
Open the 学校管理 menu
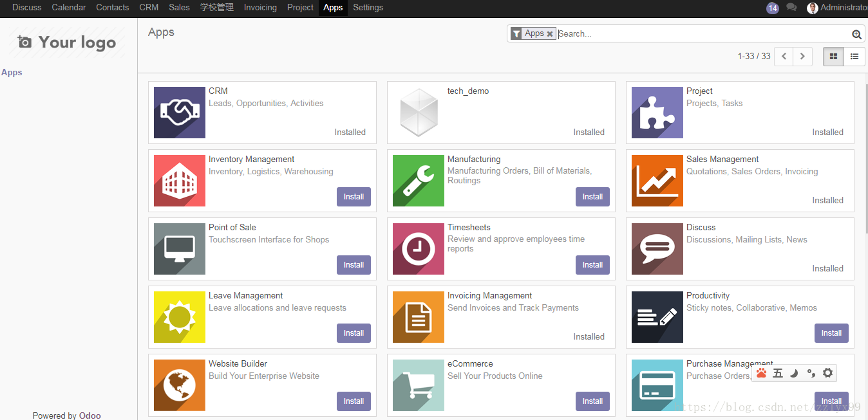pos(217,8)
